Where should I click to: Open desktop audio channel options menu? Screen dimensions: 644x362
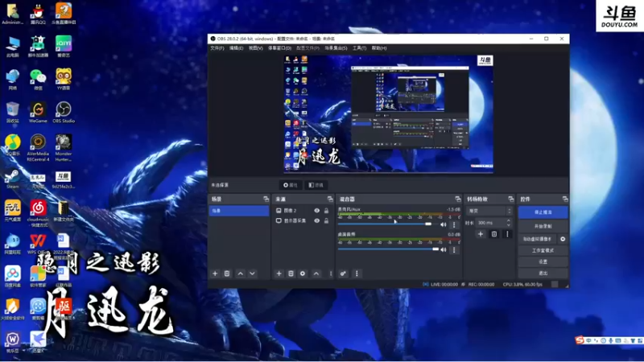coord(454,249)
